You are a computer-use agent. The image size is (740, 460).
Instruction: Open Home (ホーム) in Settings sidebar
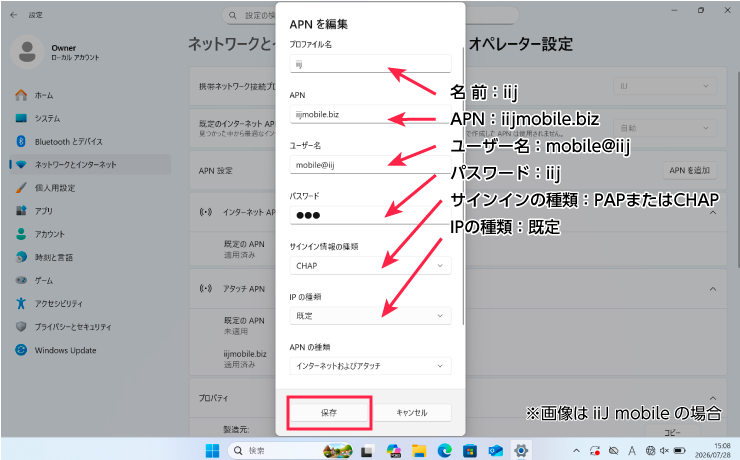(90, 95)
